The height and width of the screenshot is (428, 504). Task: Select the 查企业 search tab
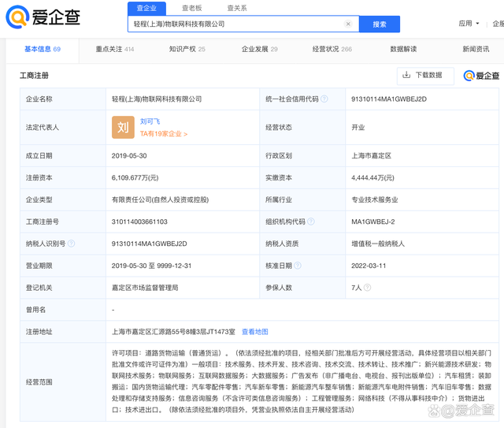click(x=146, y=8)
